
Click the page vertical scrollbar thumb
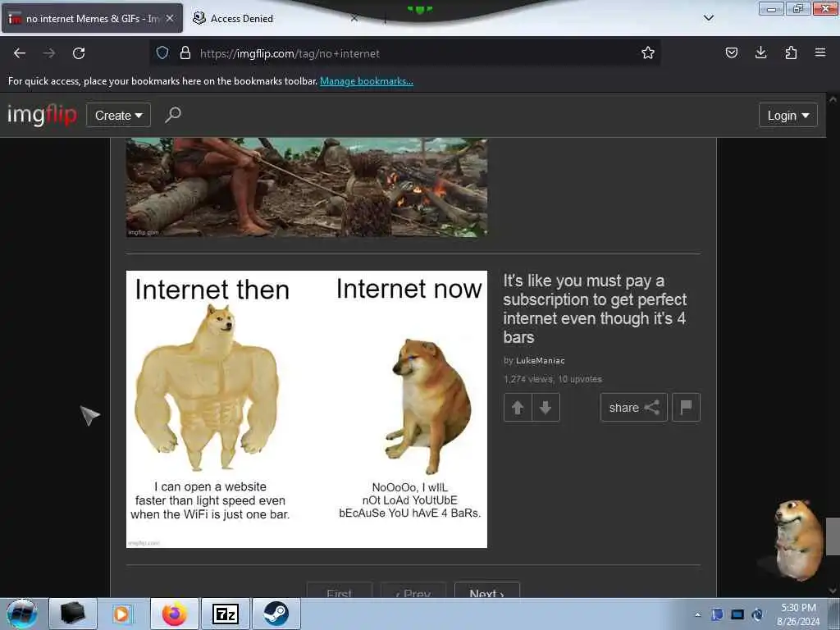[833, 536]
